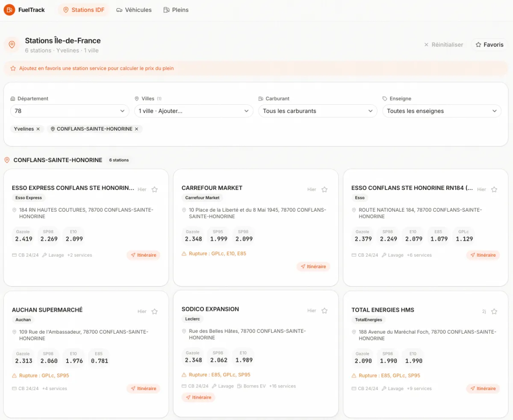The image size is (513, 420).
Task: Click the Itinéraire button on Sodico Expansion
Action: (x=198, y=397)
